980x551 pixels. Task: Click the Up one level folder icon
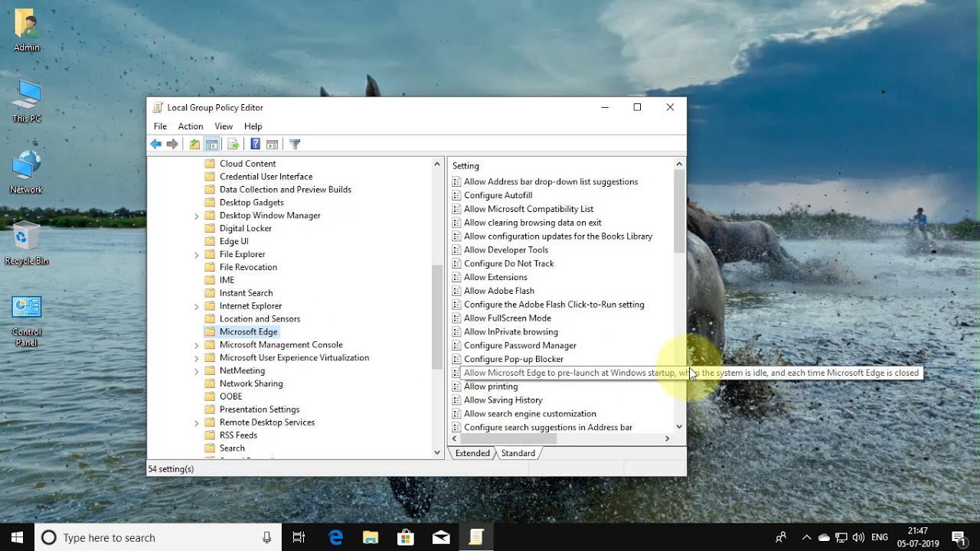point(194,144)
